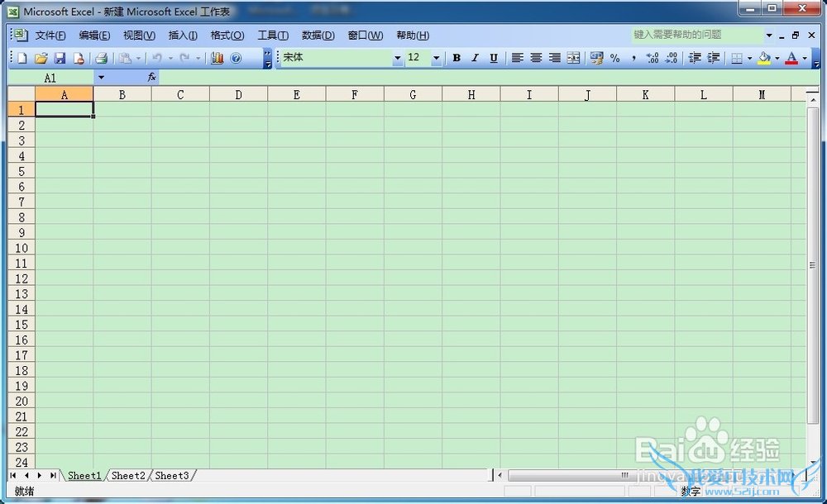Viewport: 827px width, 504px height.
Task: Click in the 键入需要帮助的问题 help box
Action: (x=697, y=35)
